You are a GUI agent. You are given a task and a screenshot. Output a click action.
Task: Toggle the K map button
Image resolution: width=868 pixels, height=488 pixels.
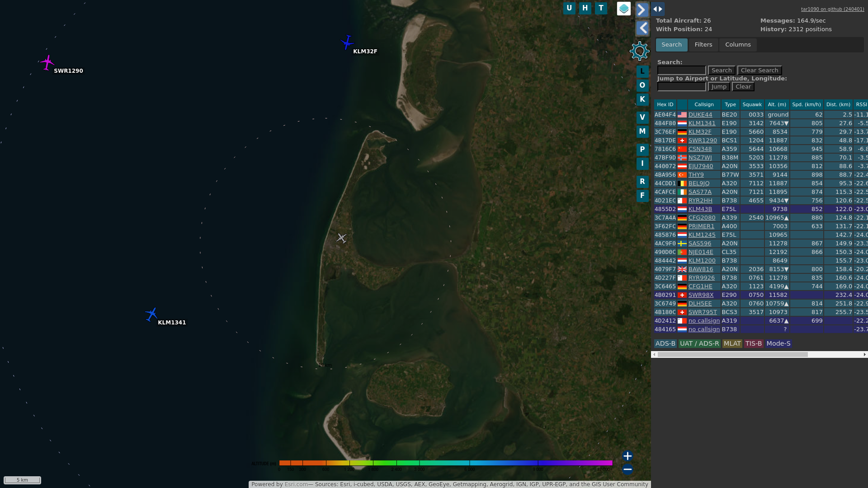[642, 99]
